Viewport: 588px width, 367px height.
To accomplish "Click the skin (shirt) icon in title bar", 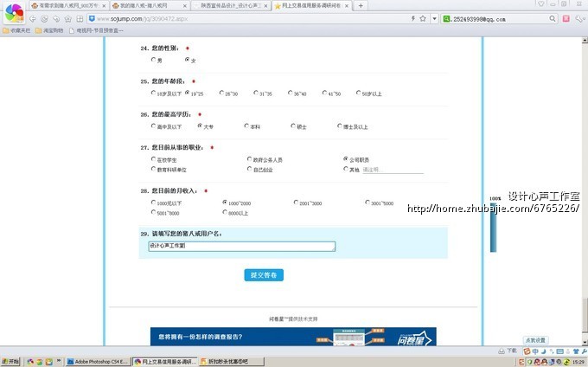I will point(540,3).
